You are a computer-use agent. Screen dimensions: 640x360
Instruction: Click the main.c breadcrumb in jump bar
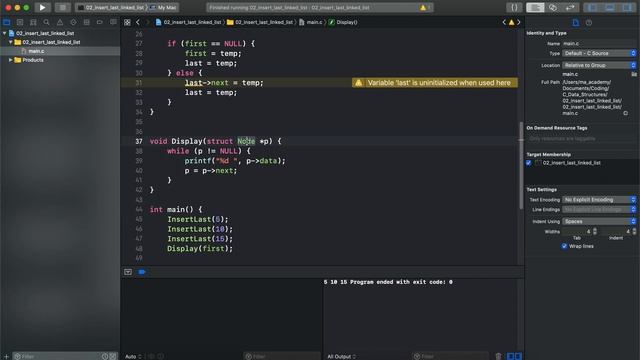tap(310, 22)
